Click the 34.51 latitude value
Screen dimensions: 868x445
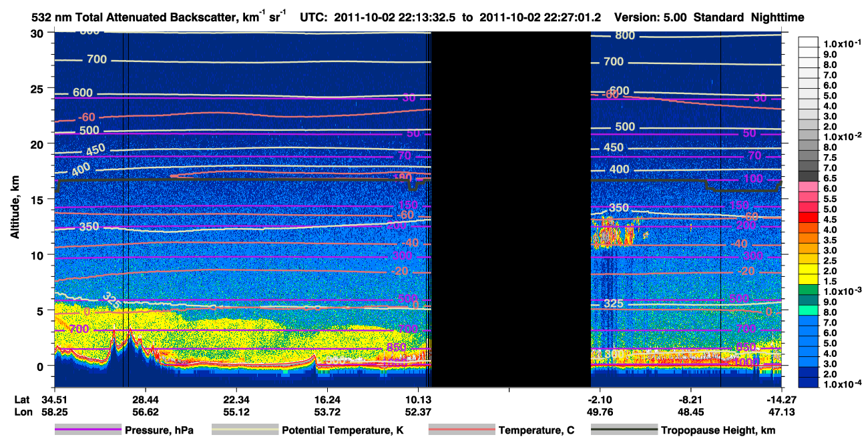[x=55, y=400]
